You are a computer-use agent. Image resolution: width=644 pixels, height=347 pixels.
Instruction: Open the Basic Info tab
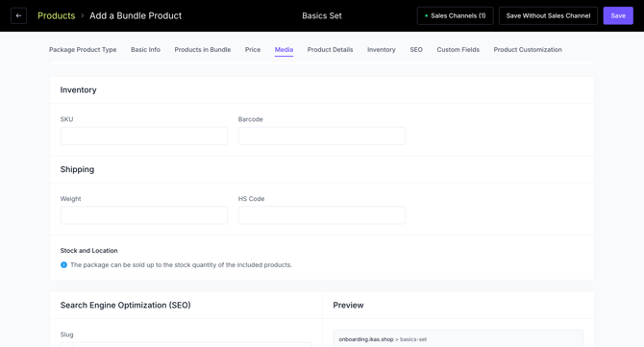[x=145, y=50]
